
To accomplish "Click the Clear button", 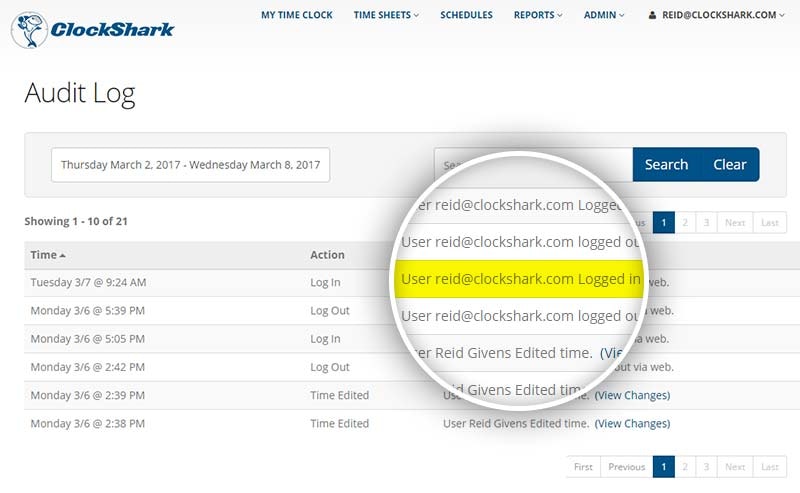I will [730, 165].
